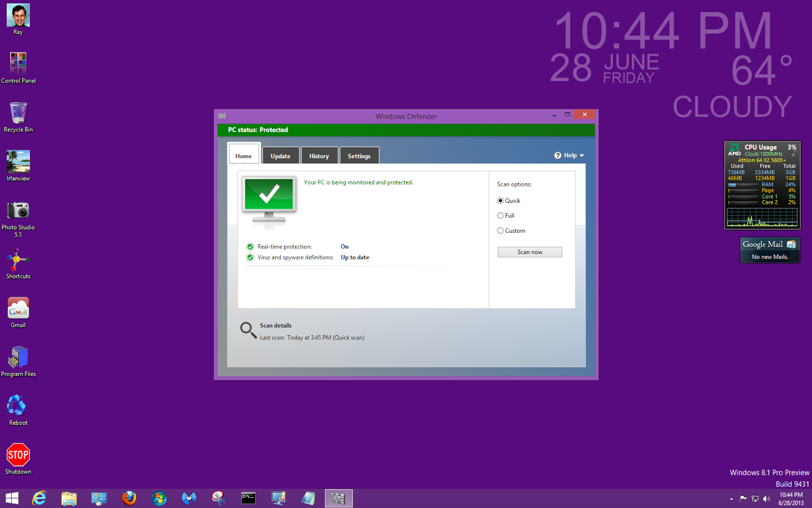The width and height of the screenshot is (812, 508).
Task: Open the Program Files desktop shortcut
Action: [18, 361]
